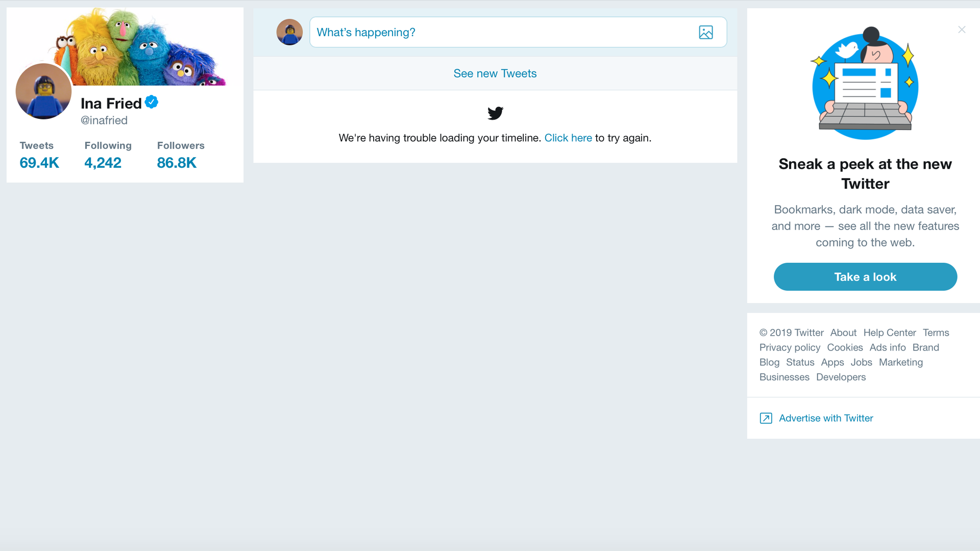
Task: Click the Twitter bird logo
Action: [495, 113]
